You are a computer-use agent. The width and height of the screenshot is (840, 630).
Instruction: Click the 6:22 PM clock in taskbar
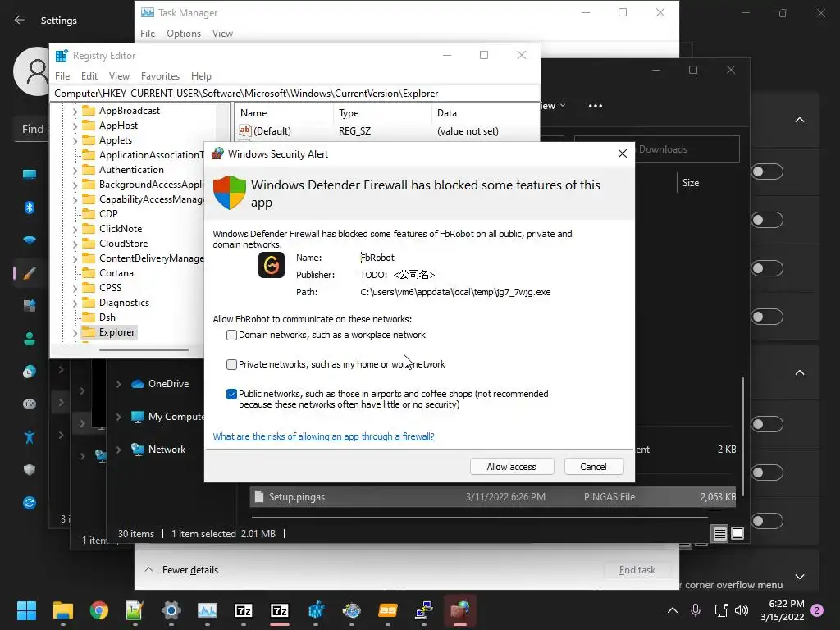(x=787, y=604)
